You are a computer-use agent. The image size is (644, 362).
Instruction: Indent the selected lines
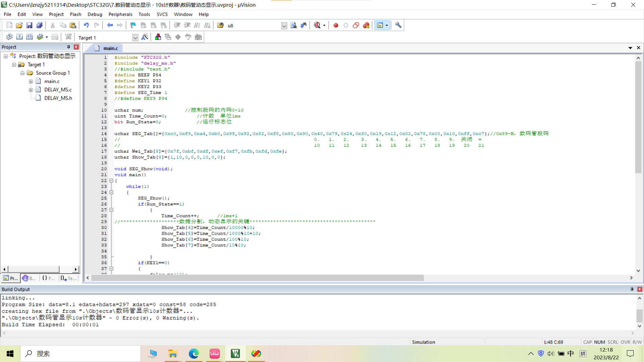pos(177,25)
